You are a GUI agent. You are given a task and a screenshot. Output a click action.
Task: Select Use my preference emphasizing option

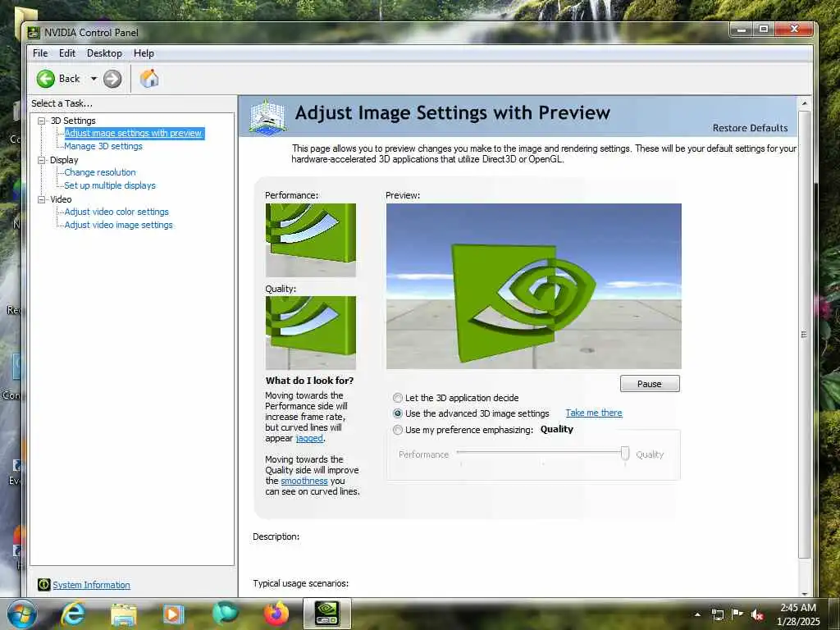398,430
